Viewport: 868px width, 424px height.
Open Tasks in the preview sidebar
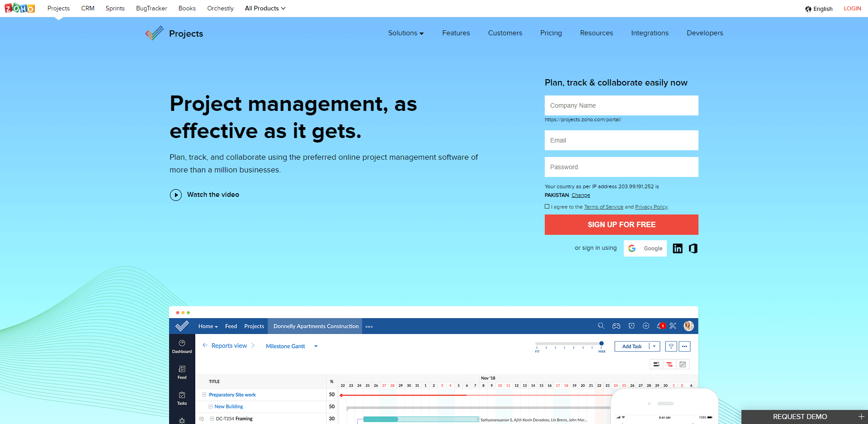pos(182,398)
